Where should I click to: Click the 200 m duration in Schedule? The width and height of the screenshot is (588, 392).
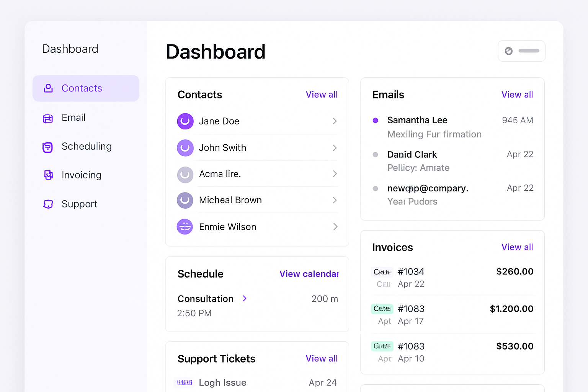click(325, 299)
